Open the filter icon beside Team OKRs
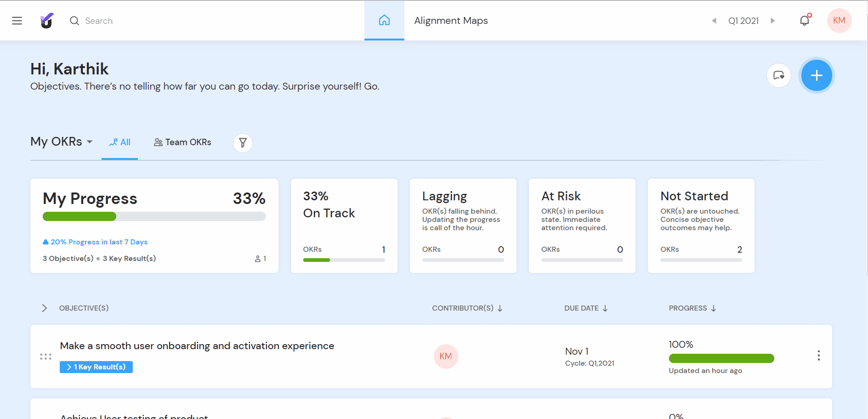Viewport: 868px width, 419px height. pos(242,143)
